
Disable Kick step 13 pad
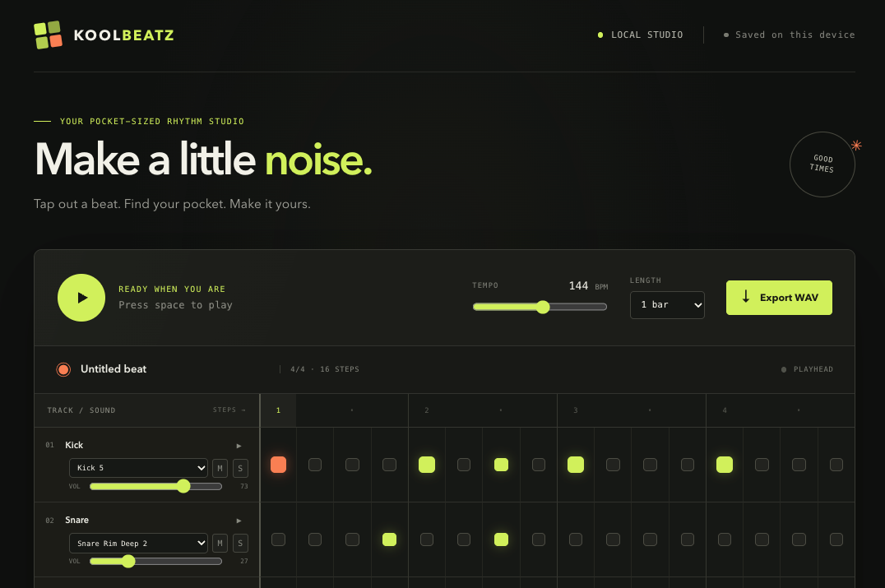pos(725,465)
